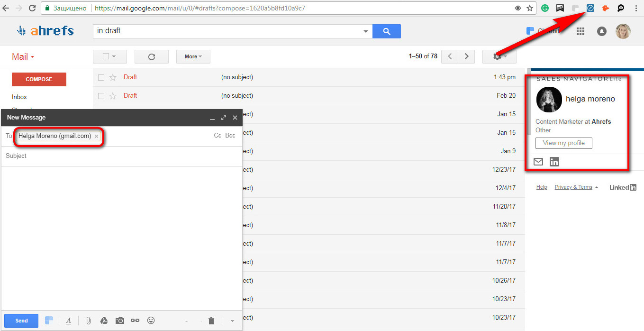Open the More actions dropdown
Viewport: 644px width, 331px height.
(193, 56)
